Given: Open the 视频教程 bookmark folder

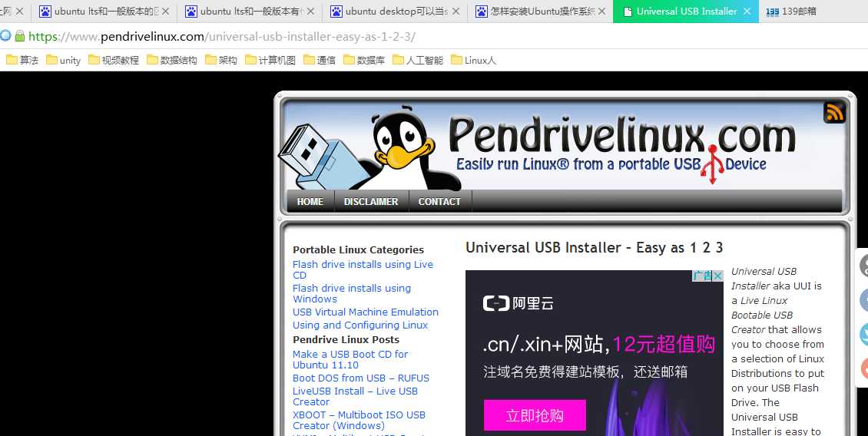Looking at the screenshot, I should 114,61.
